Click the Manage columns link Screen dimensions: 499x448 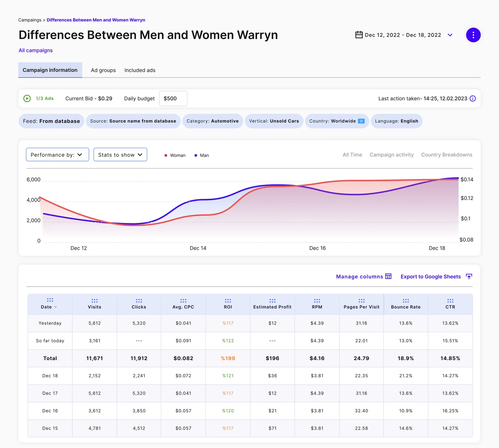[x=359, y=277]
